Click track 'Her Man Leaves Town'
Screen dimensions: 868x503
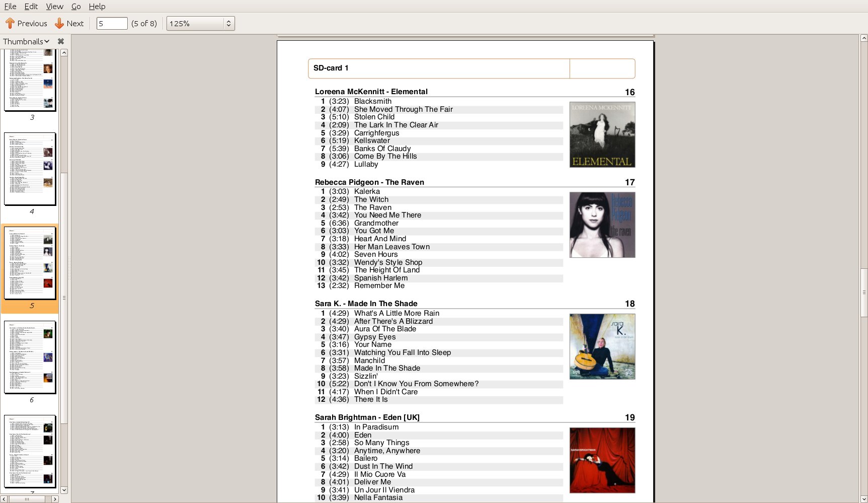click(x=392, y=247)
